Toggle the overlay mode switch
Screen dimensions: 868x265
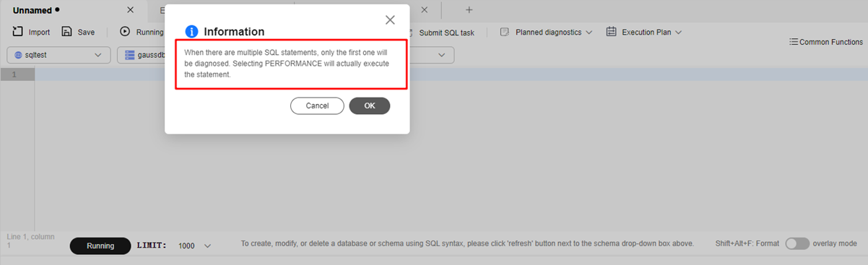coord(797,244)
